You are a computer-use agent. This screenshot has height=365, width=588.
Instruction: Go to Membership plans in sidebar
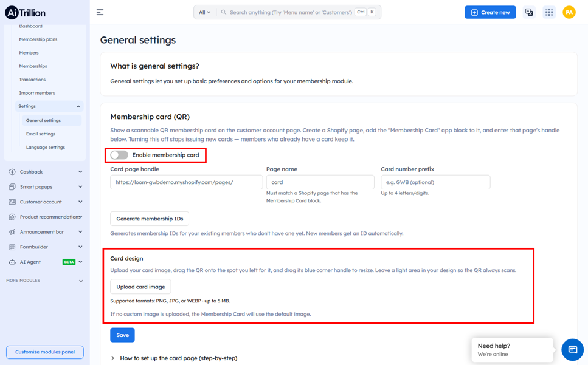38,39
